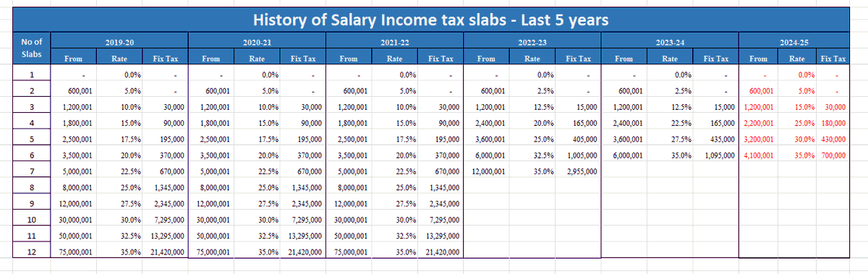Select the 17.5% rate in 2019-20
Screen dimensions: 868x274
131,140
